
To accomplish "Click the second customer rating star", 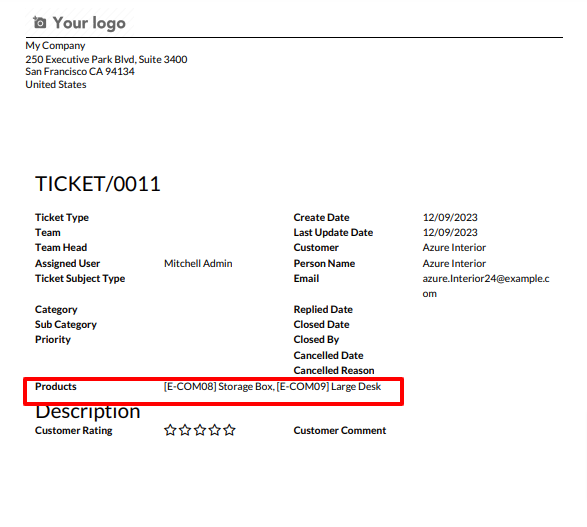I will pyautogui.click(x=185, y=430).
